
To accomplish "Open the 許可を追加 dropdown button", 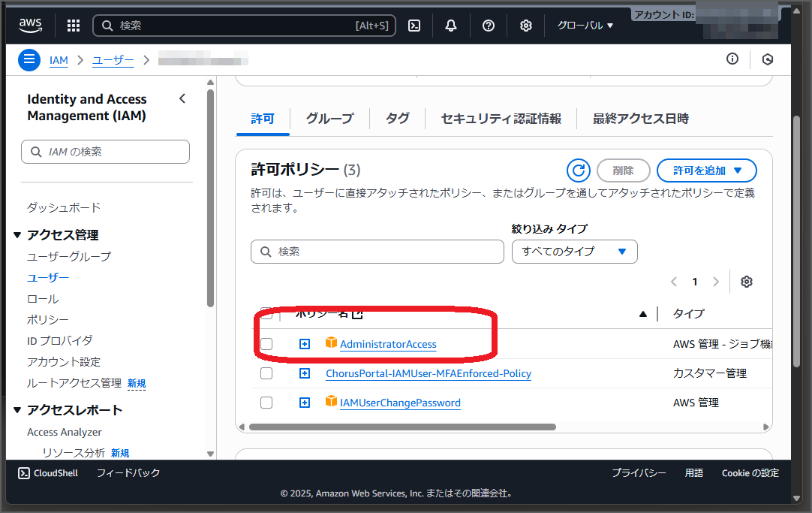I will coord(706,170).
